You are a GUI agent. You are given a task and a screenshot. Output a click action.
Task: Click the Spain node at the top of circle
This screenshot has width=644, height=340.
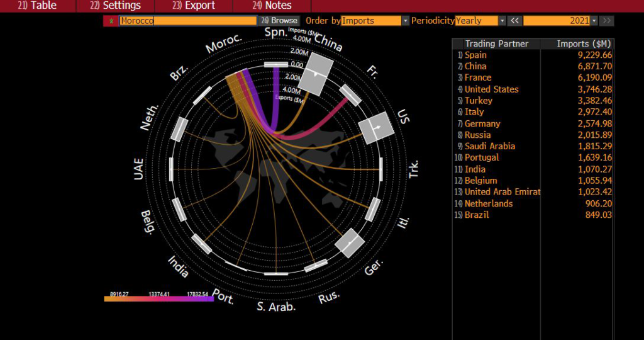pos(276,64)
